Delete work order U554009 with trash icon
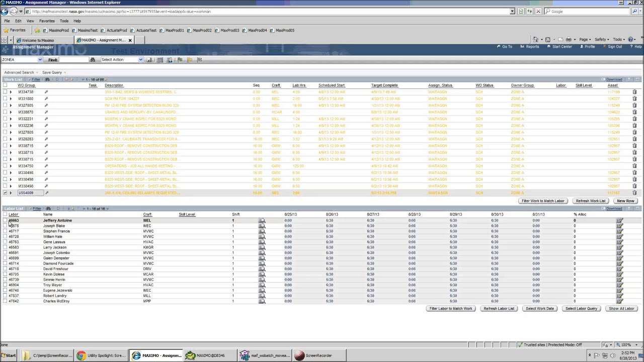This screenshot has width=644, height=362. (634, 193)
